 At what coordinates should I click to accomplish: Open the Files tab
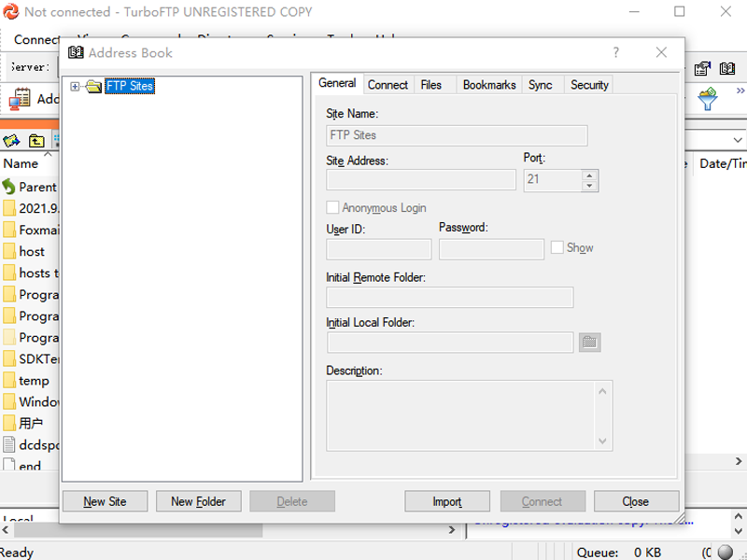click(x=431, y=85)
